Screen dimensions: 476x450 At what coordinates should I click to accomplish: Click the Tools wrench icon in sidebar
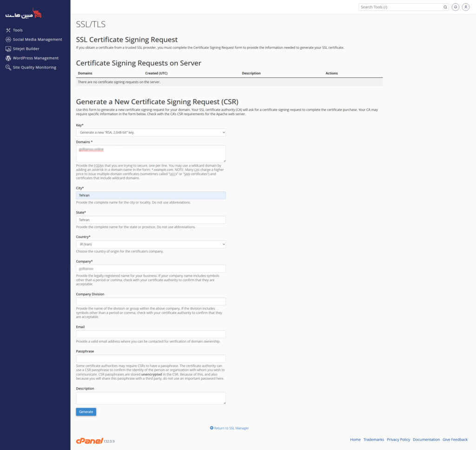point(8,30)
